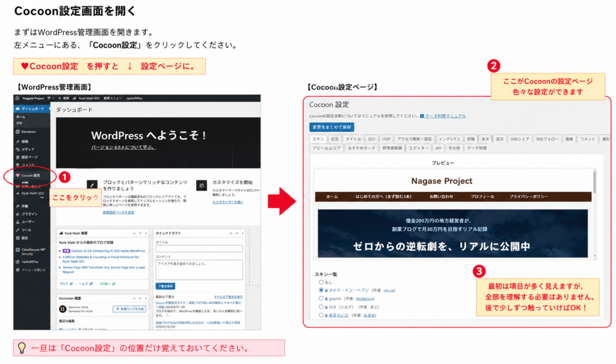This screenshot has width=616, height=364.
Task: Click the comments bubble in admin bar
Action: click(49, 98)
